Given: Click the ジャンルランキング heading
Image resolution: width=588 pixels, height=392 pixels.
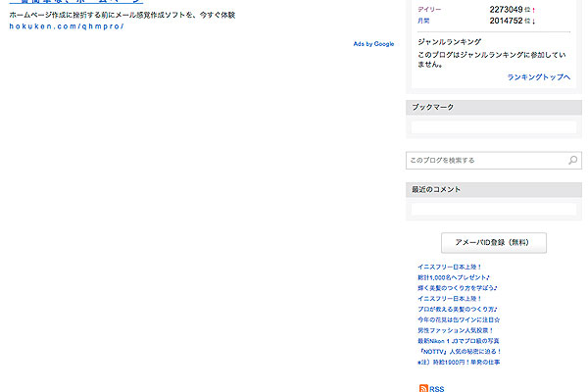Looking at the screenshot, I should click(449, 41).
